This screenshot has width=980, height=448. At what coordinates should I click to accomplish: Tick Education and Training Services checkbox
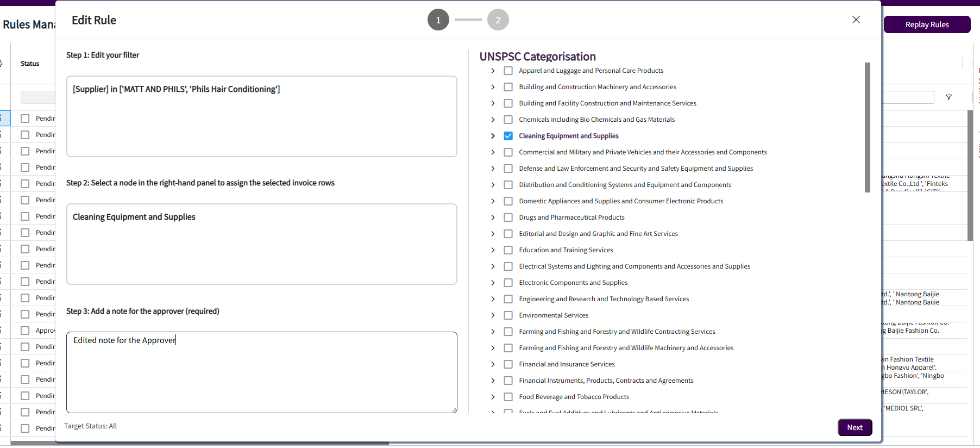pos(508,250)
